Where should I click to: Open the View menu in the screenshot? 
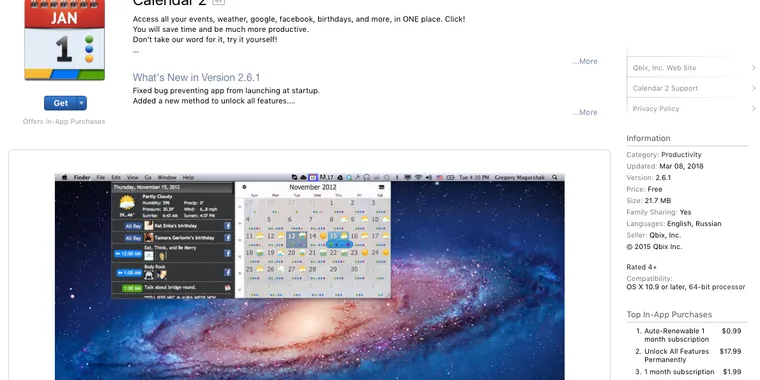point(132,177)
